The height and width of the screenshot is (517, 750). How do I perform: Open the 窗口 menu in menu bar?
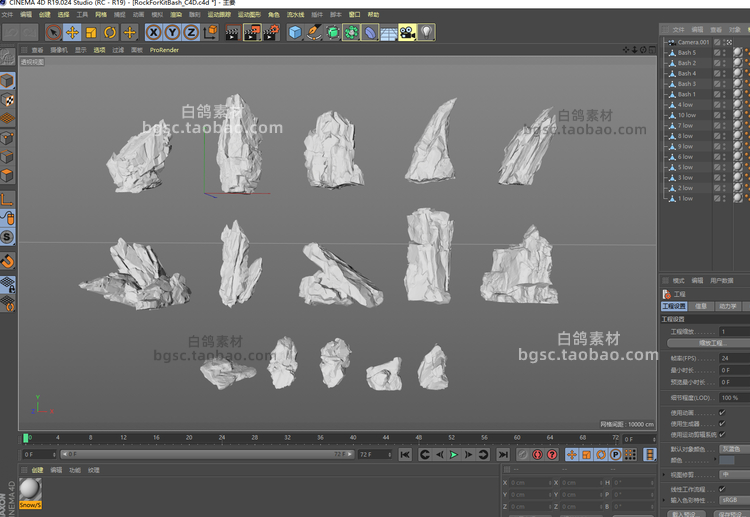354,15
